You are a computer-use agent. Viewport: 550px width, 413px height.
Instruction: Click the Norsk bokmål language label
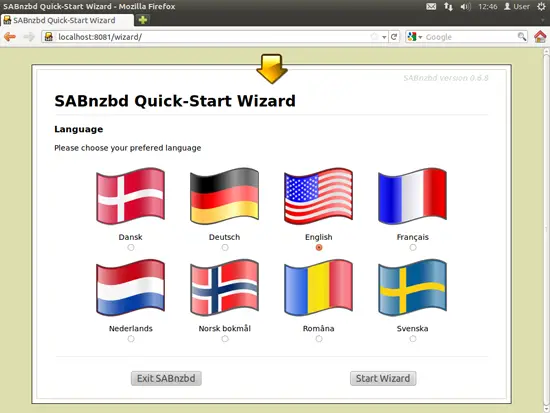(224, 328)
